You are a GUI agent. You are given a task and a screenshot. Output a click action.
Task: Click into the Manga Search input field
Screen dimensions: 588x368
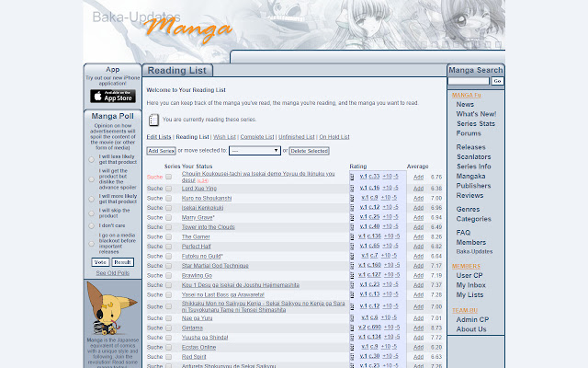pos(469,81)
